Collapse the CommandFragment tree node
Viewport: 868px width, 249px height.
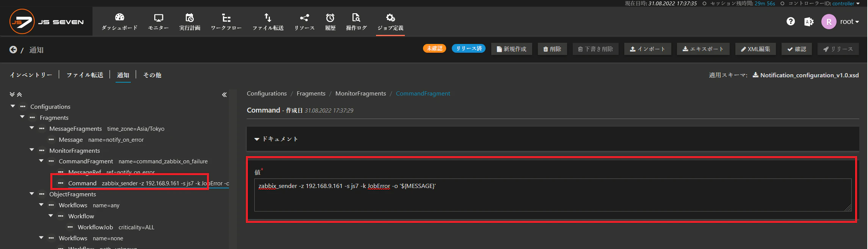[x=41, y=161]
